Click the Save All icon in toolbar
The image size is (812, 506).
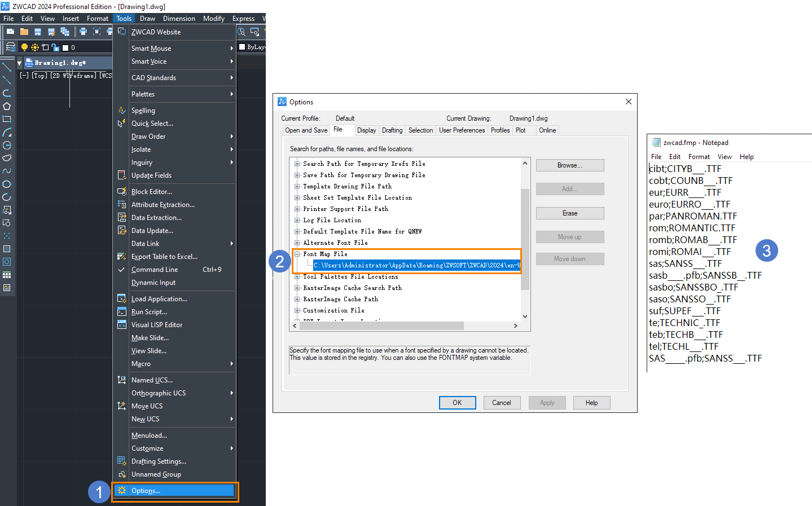pyautogui.click(x=66, y=32)
